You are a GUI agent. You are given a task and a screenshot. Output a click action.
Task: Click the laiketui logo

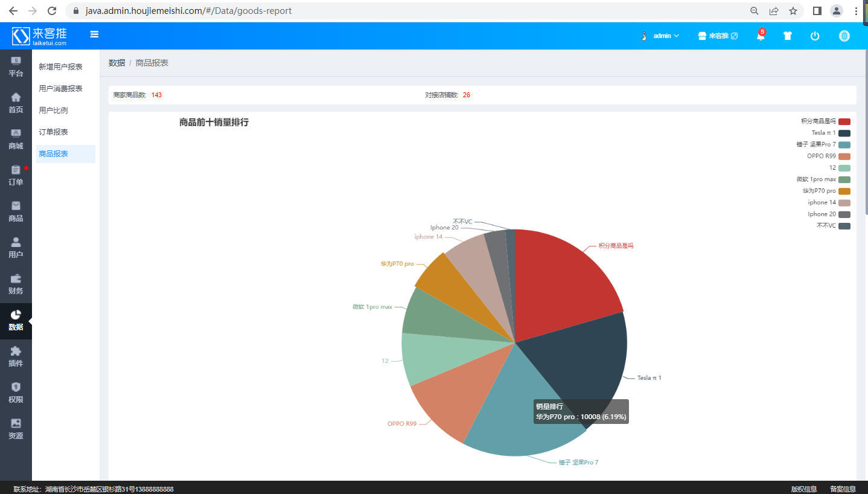[x=39, y=36]
